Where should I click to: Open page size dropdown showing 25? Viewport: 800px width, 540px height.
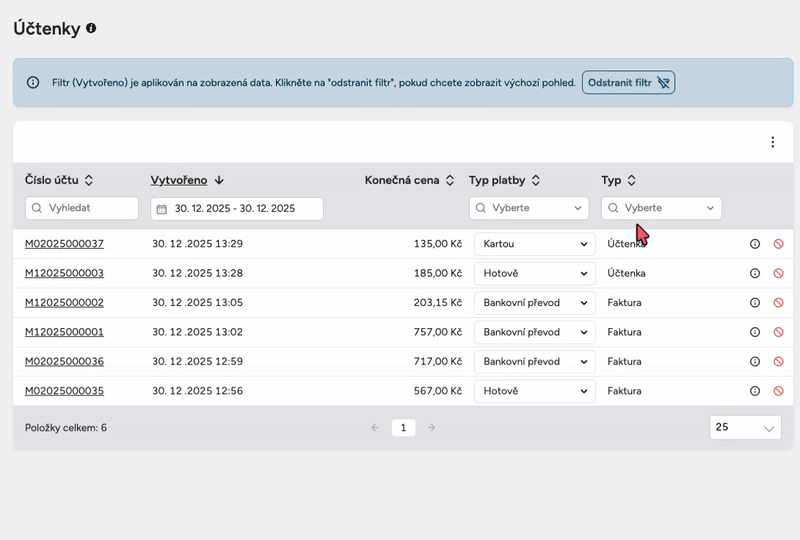click(745, 427)
